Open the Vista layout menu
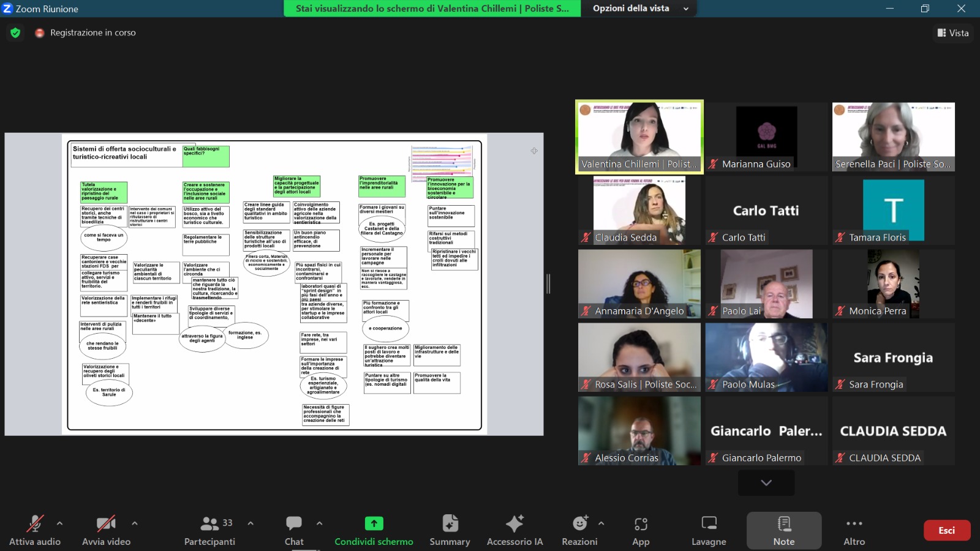The height and width of the screenshot is (551, 980). [x=953, y=33]
